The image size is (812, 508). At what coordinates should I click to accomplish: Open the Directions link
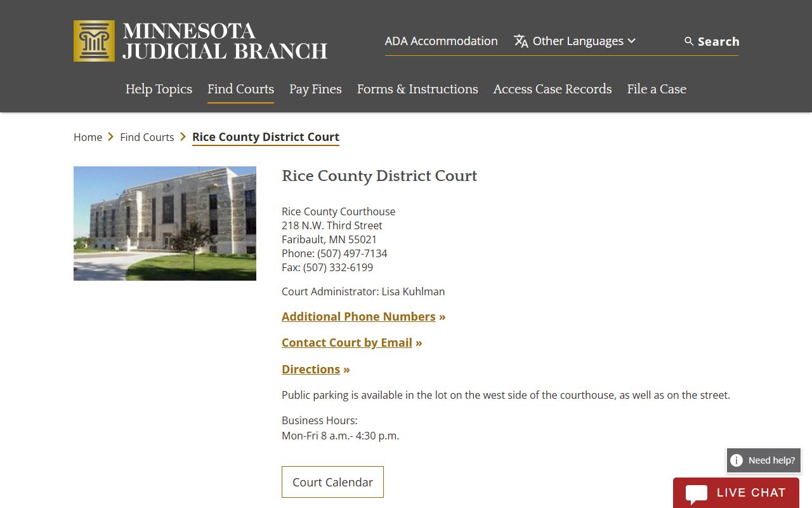click(x=311, y=369)
